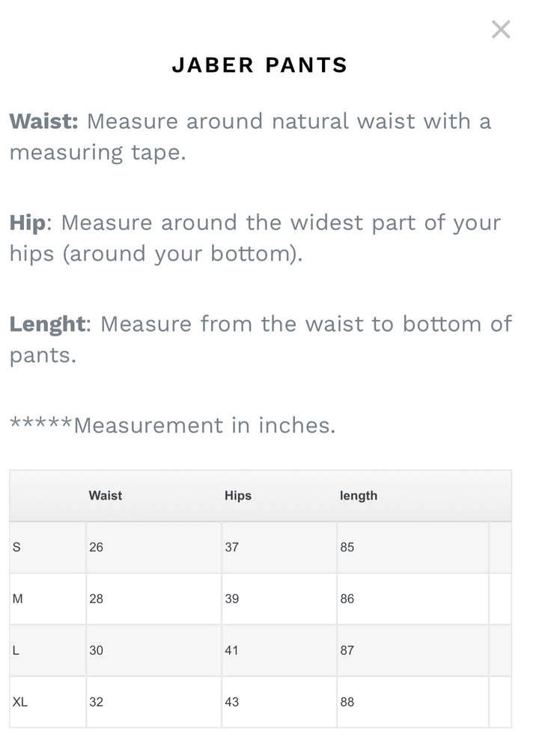Select the XL size row label
This screenshot has height=756, width=539.
[20, 702]
